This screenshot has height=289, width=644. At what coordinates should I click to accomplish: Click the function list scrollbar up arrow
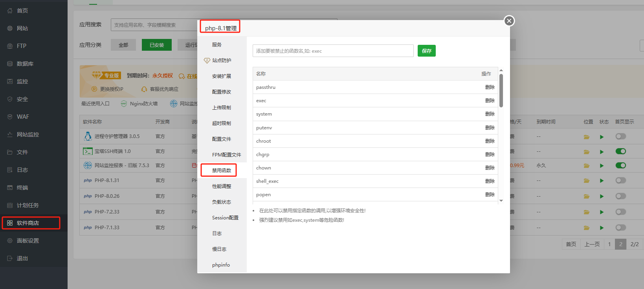coord(501,70)
